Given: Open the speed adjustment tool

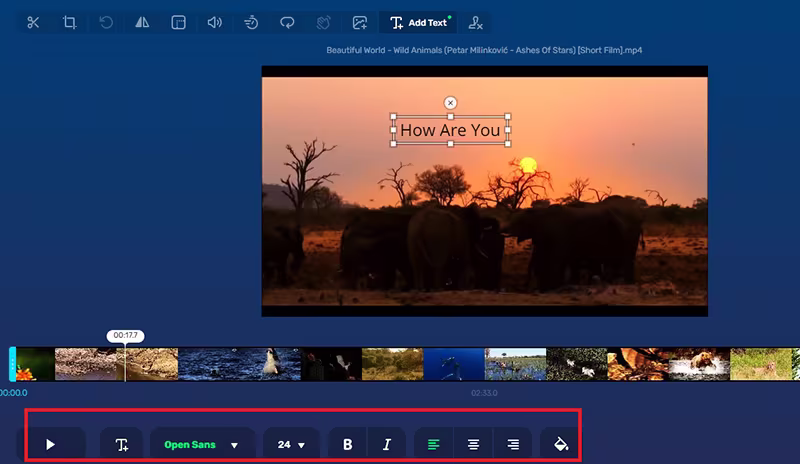Looking at the screenshot, I should [x=251, y=22].
